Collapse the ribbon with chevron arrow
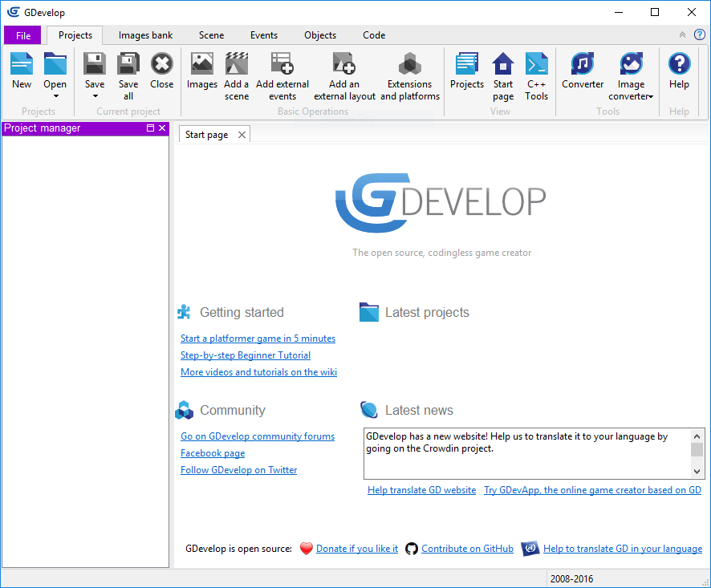This screenshot has height=588, width=711. [x=682, y=35]
